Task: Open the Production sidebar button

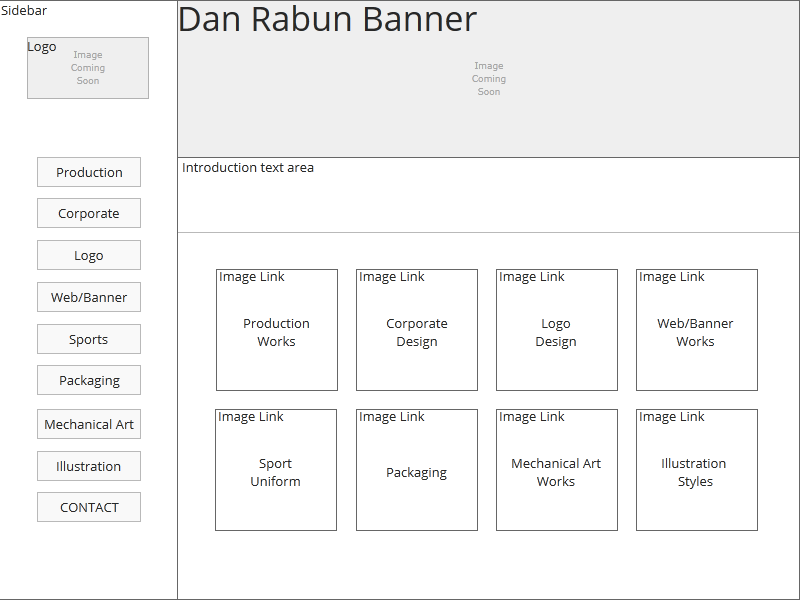Action: pos(89,172)
